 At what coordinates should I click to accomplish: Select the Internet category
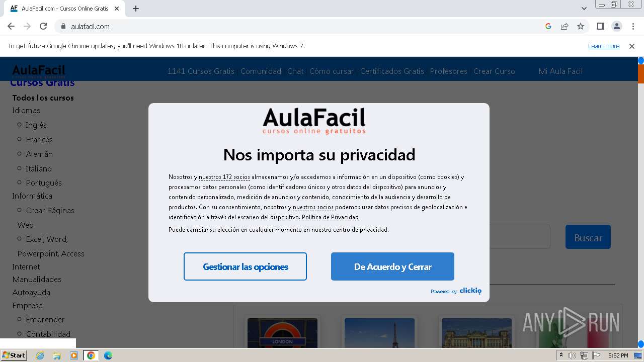[x=26, y=266]
